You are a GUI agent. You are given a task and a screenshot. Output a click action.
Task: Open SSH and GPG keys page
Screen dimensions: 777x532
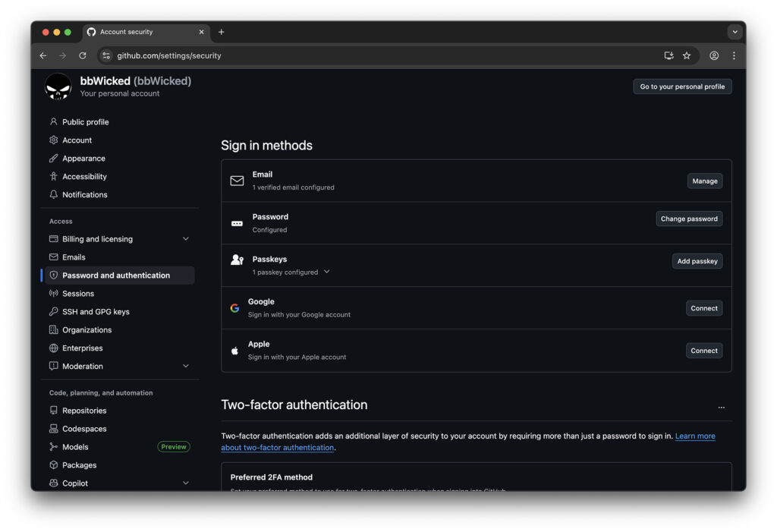(x=119, y=311)
